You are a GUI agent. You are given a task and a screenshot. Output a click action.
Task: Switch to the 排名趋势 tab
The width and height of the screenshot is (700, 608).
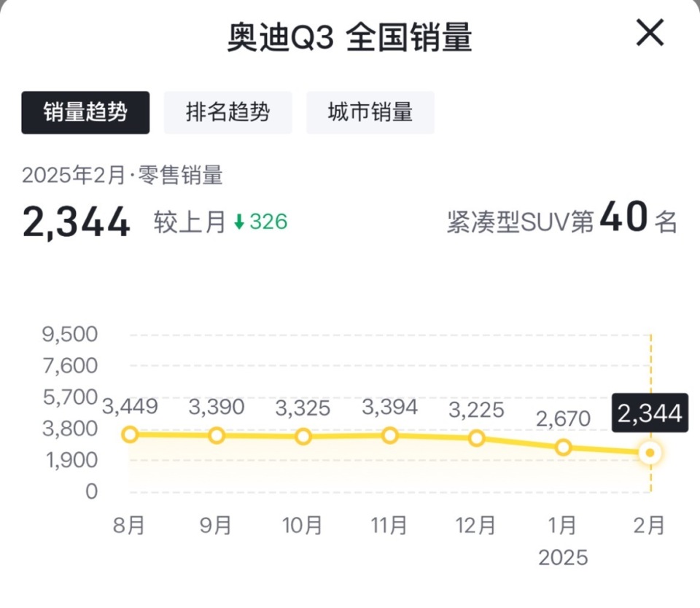click(227, 112)
